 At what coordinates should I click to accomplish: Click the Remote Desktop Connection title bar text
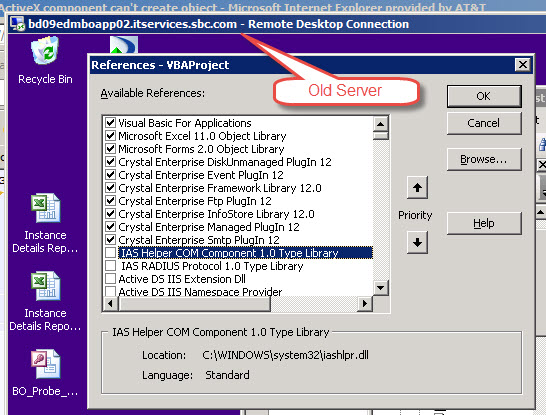point(218,24)
